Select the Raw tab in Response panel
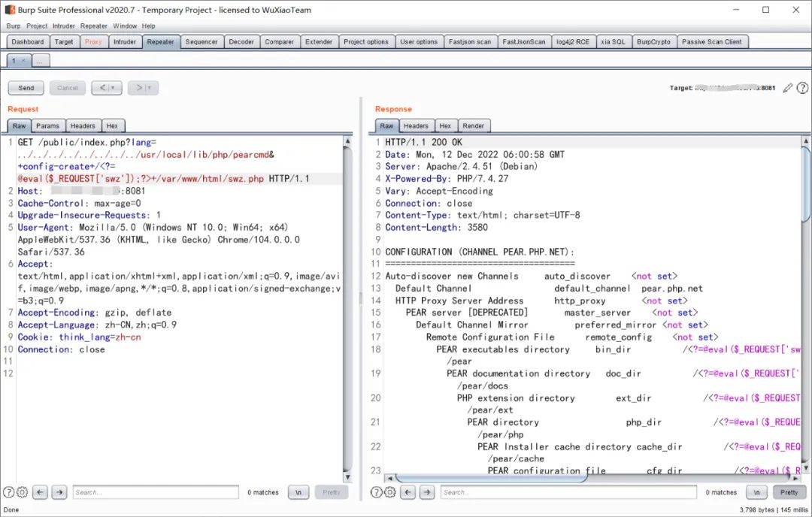 387,125
